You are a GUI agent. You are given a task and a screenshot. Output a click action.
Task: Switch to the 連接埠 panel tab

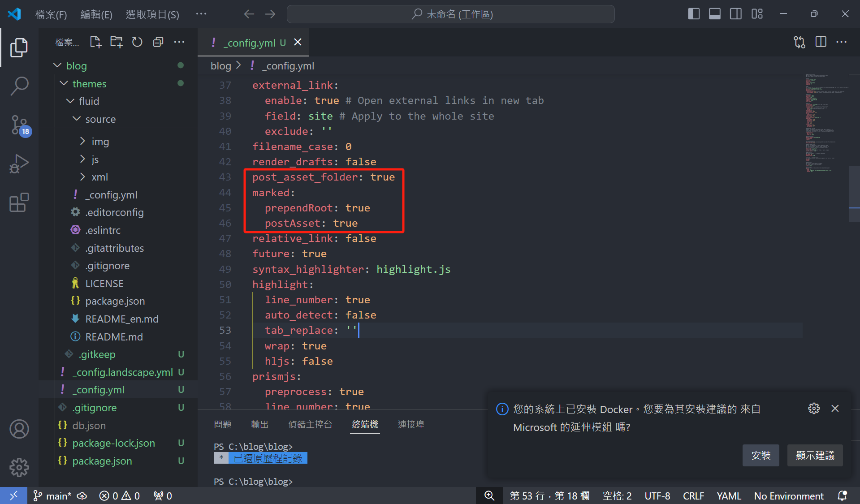tap(411, 424)
